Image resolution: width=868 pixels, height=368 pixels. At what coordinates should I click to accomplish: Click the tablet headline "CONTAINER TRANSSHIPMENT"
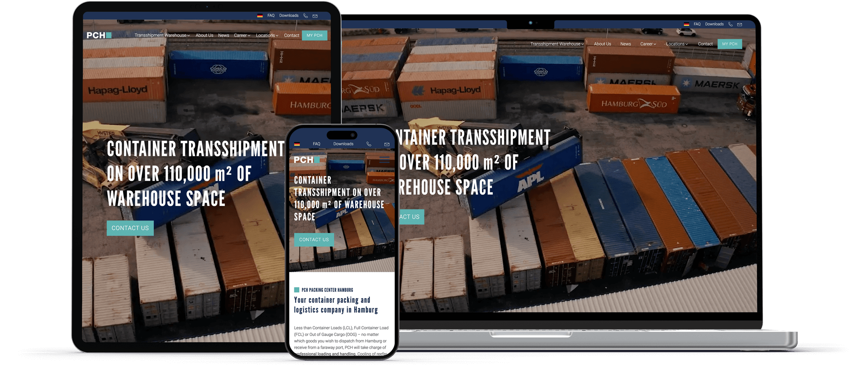(196, 149)
